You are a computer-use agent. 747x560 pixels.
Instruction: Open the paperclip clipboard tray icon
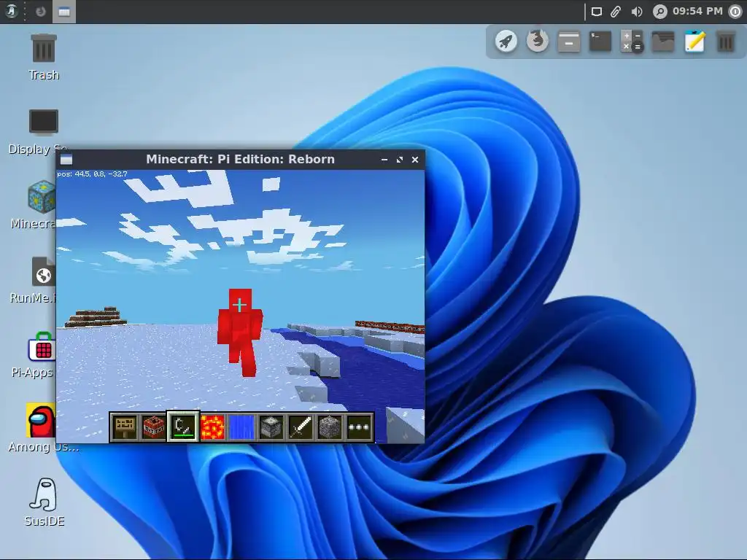click(x=616, y=12)
